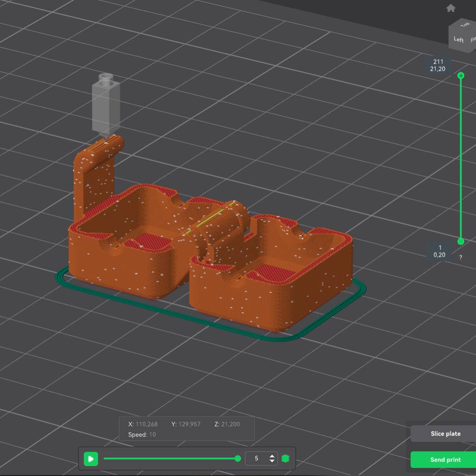Image resolution: width=476 pixels, height=476 pixels.
Task: Click the middle of the horizontal playback track
Action: (x=171, y=458)
